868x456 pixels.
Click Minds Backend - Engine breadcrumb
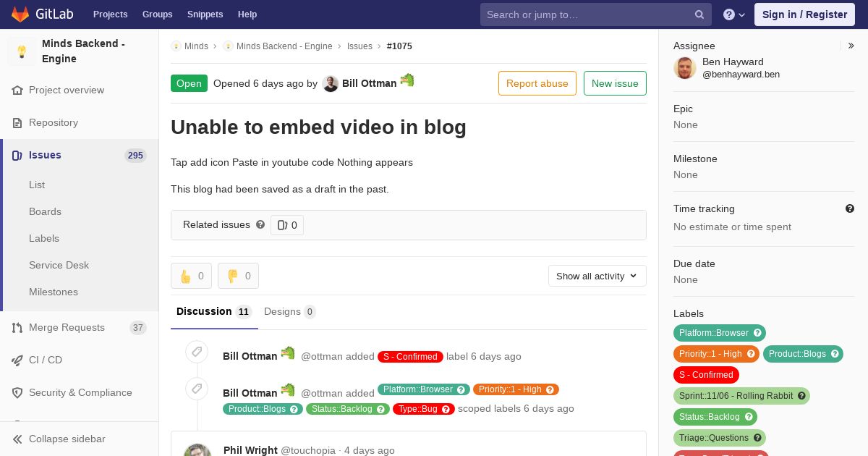pyautogui.click(x=284, y=46)
